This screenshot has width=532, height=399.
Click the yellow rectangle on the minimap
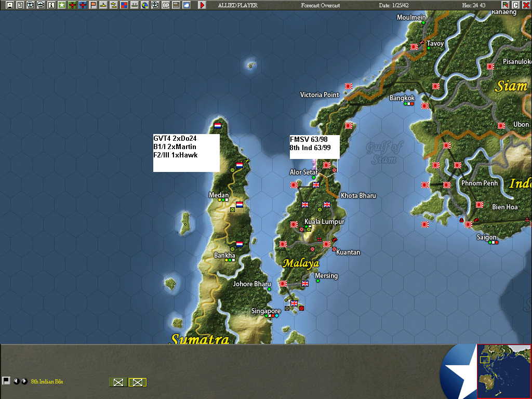(485, 360)
